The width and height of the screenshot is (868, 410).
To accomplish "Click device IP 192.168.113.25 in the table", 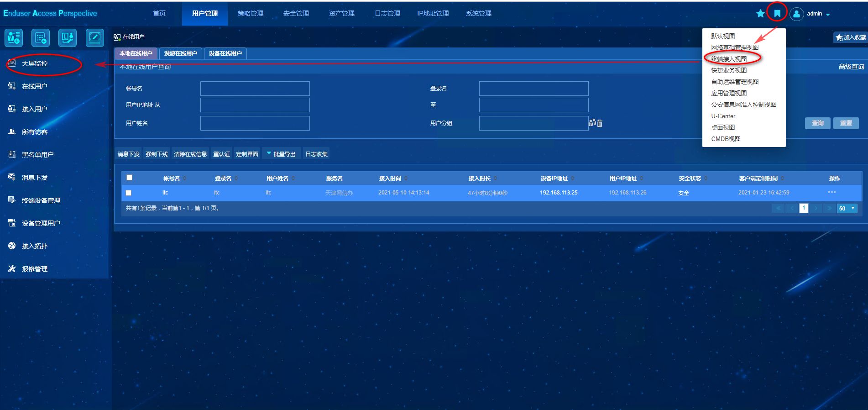I will [559, 193].
